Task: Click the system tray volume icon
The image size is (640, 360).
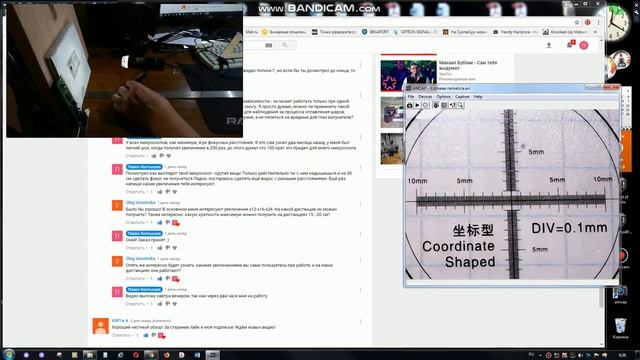Action: (x=580, y=356)
